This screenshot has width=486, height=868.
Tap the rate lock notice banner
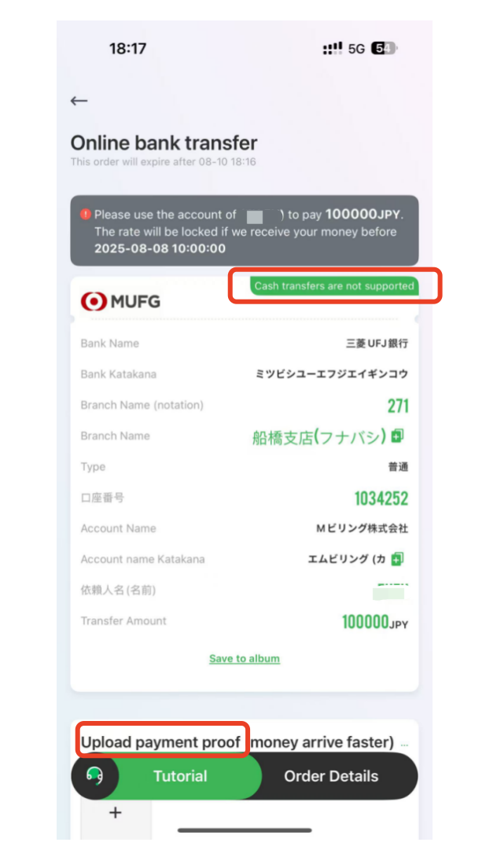tap(244, 231)
